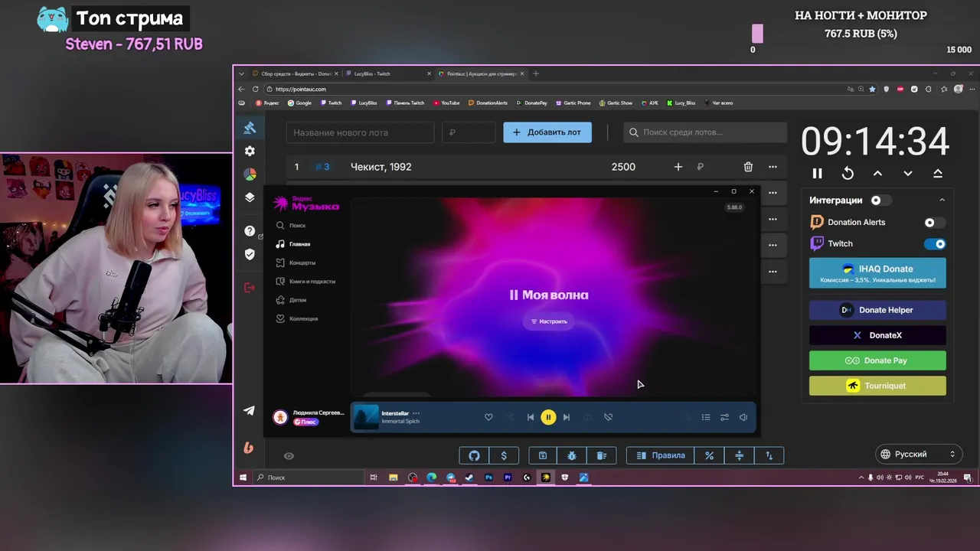The width and height of the screenshot is (980, 551).
Task: Click the DonateX button
Action: pyautogui.click(x=877, y=335)
